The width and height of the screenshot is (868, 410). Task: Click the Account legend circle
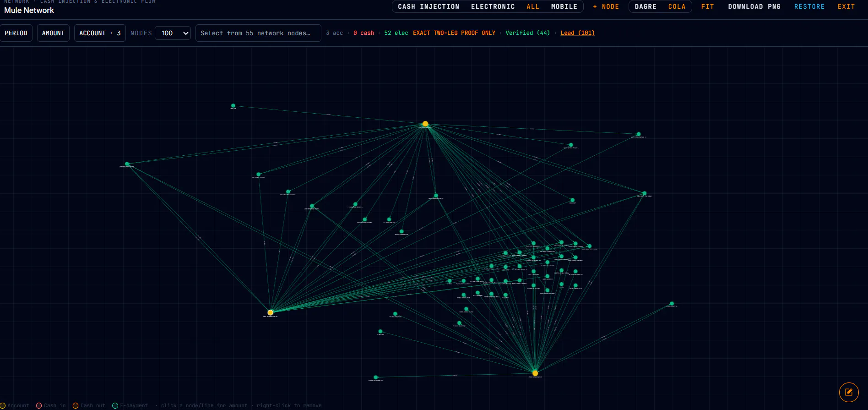3,405
